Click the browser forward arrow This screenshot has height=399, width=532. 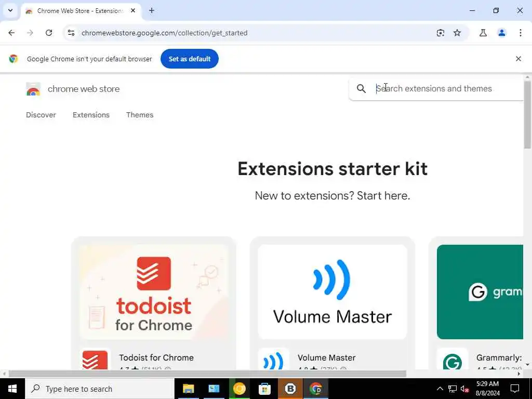tap(30, 33)
